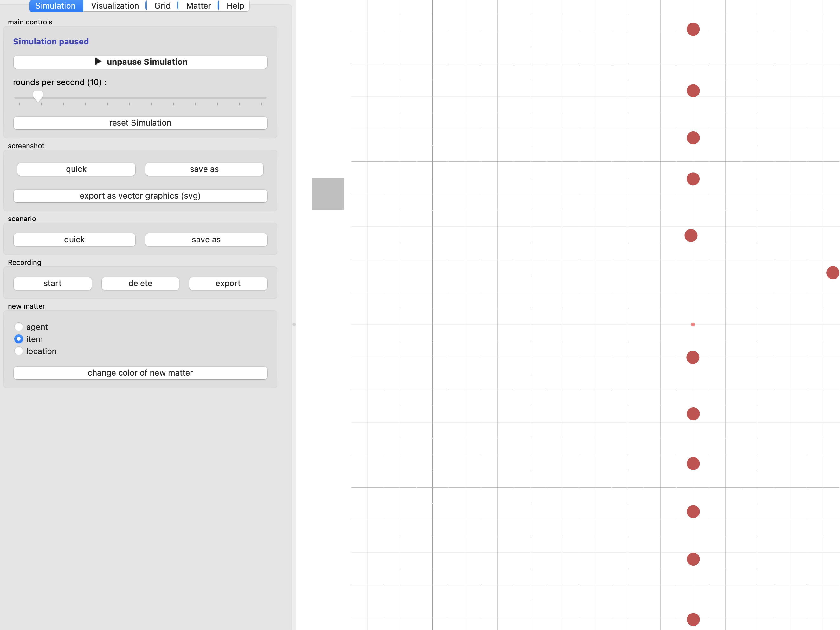This screenshot has width=840, height=630.
Task: Open the Matter tab
Action: tap(198, 6)
